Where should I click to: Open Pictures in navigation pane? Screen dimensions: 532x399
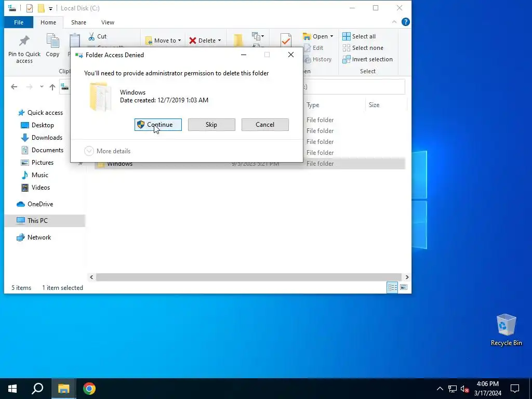pos(37,163)
